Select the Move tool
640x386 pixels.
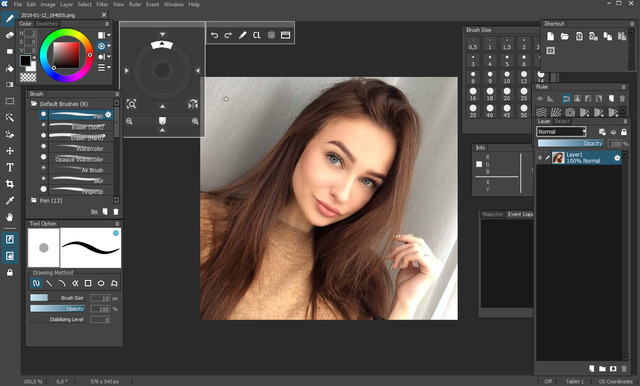[9, 151]
